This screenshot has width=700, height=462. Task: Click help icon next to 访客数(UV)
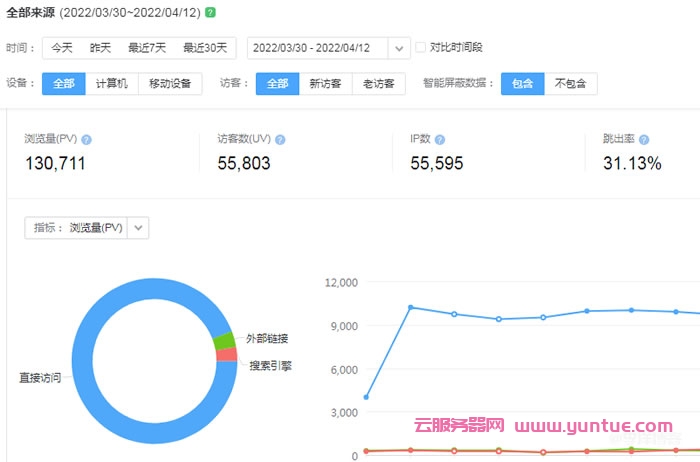pos(279,140)
